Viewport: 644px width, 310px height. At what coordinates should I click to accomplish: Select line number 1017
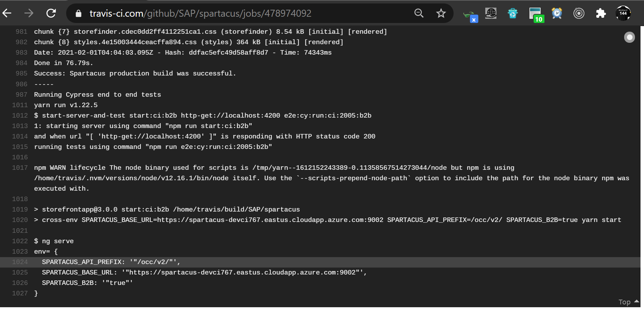(20, 168)
